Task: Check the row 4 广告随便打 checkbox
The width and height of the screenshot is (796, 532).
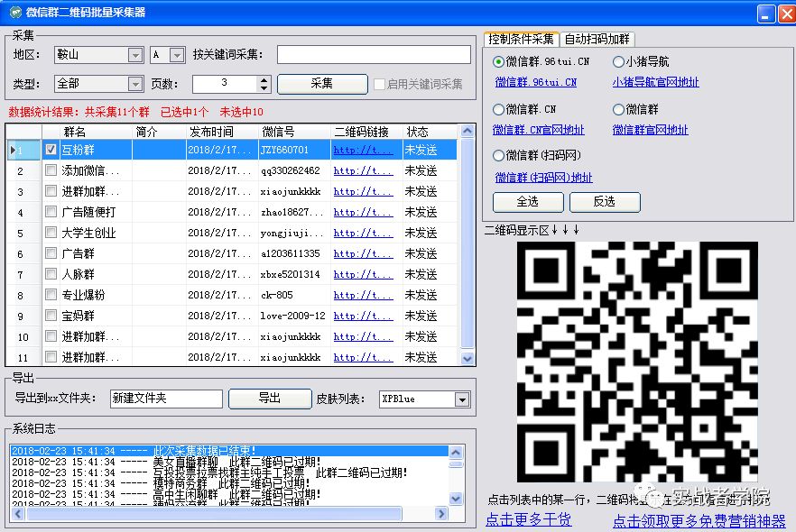Action: [51, 212]
